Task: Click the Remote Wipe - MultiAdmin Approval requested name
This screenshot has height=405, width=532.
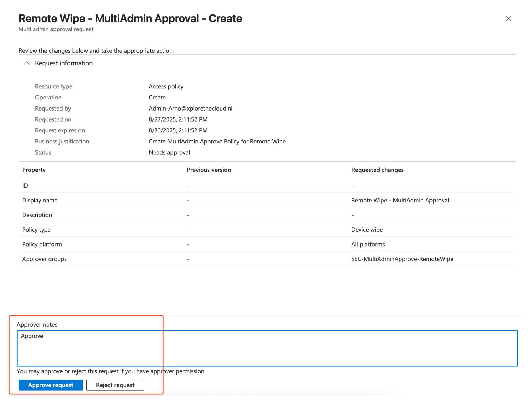Action: pyautogui.click(x=400, y=200)
